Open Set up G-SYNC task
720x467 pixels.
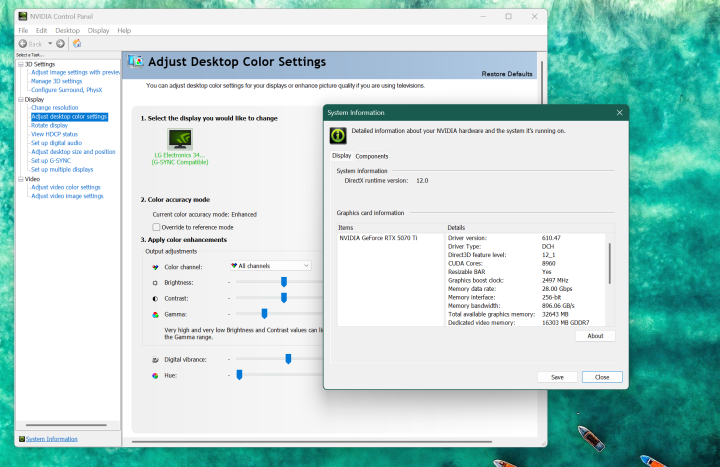tap(51, 161)
